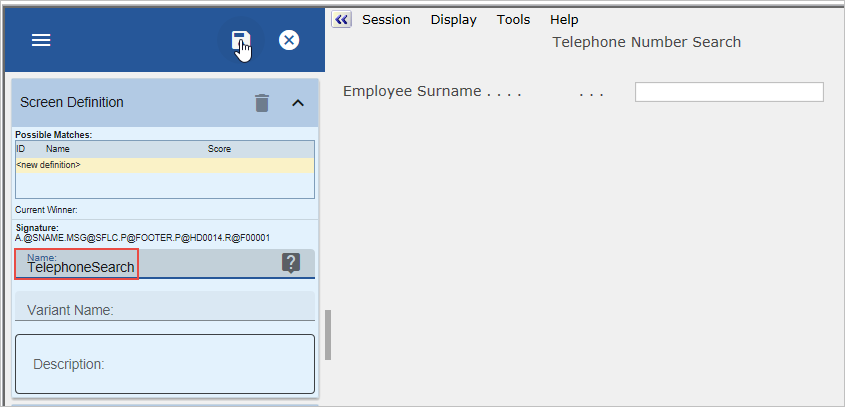845x407 pixels.
Task: Click the Variant Name field
Action: [164, 310]
